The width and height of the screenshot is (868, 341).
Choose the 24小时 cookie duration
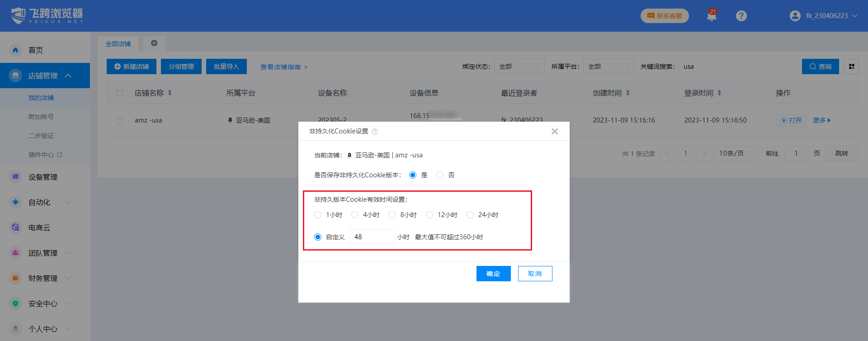(x=470, y=215)
